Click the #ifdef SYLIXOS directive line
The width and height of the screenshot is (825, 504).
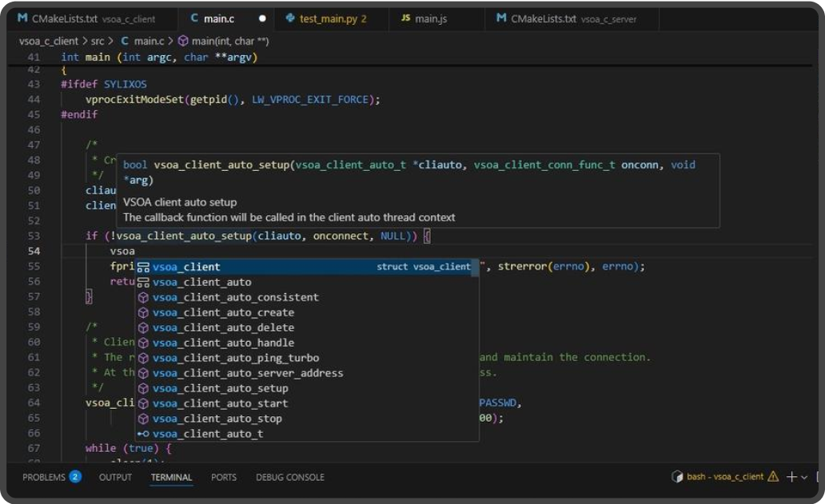(x=104, y=84)
